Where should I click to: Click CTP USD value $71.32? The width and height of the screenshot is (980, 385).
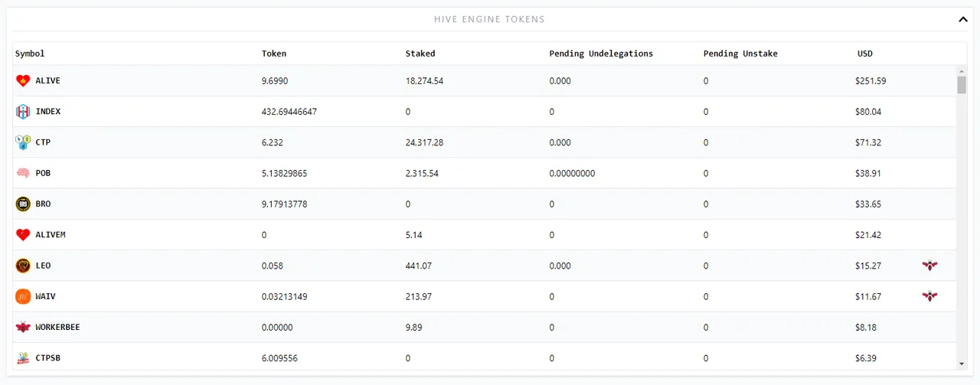coord(868,142)
